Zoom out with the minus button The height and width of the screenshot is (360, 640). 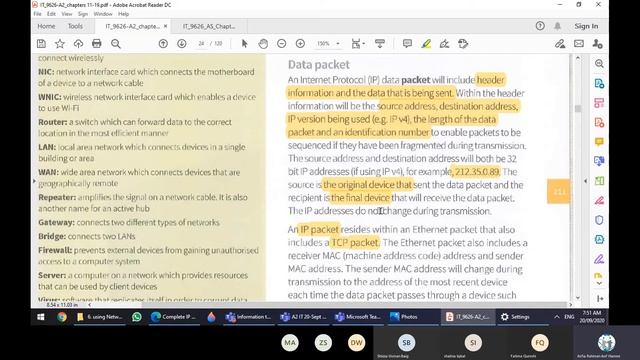tap(282, 44)
